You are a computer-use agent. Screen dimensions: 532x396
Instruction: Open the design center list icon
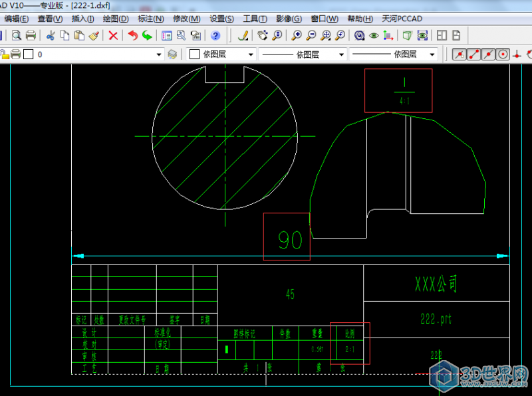(196, 35)
